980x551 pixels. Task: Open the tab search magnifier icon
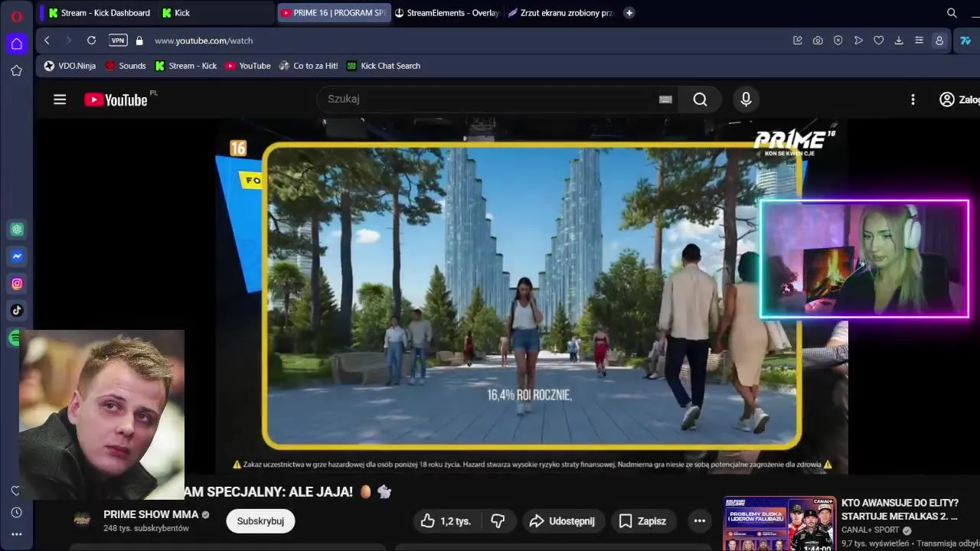click(952, 13)
